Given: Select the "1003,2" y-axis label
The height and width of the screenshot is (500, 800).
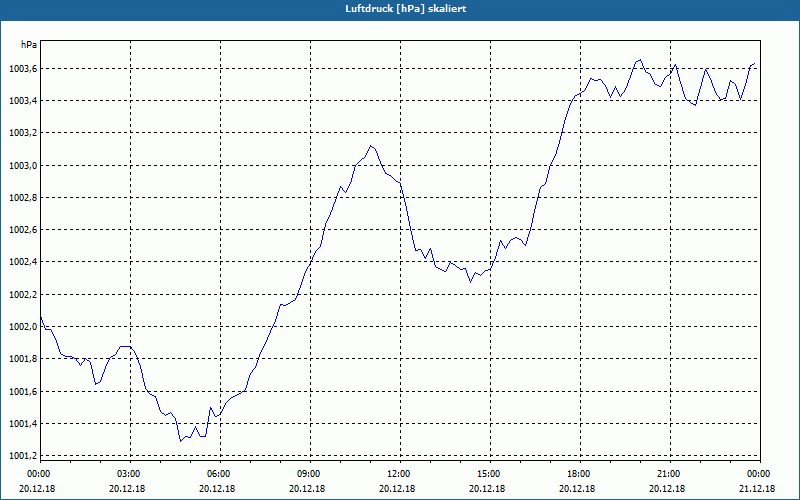Looking at the screenshot, I should pyautogui.click(x=22, y=133).
